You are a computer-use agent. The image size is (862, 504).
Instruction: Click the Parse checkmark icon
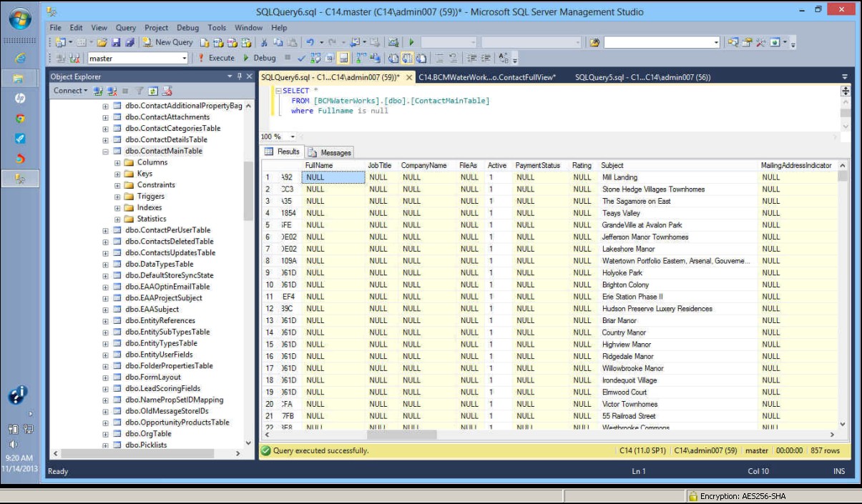tap(301, 58)
